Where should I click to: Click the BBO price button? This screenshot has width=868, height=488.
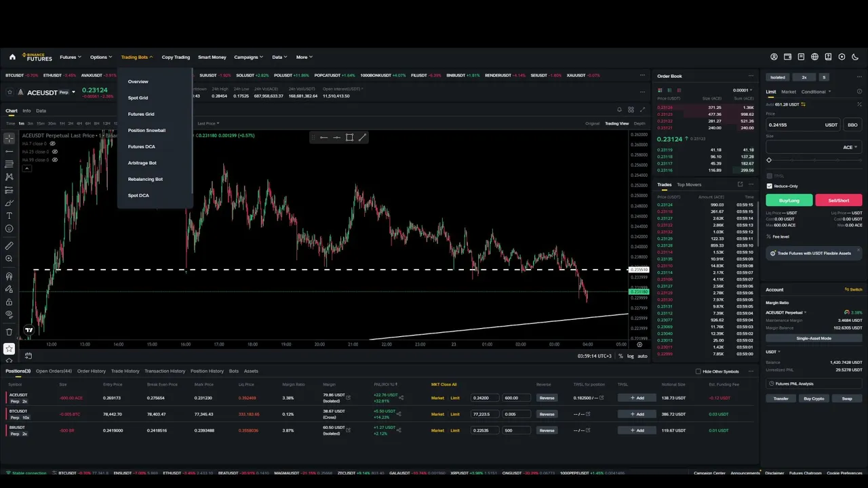pos(852,125)
